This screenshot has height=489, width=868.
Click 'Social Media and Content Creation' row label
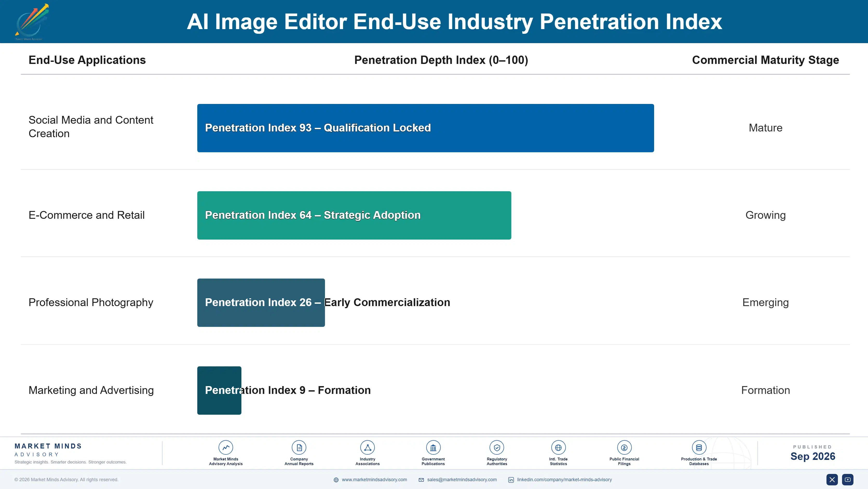coord(91,127)
